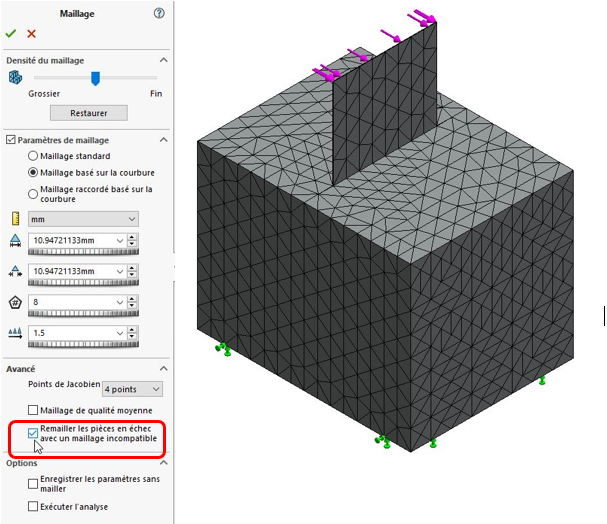Viewport: 607px width, 524px height.
Task: Cancel mesh with red X
Action: (31, 34)
